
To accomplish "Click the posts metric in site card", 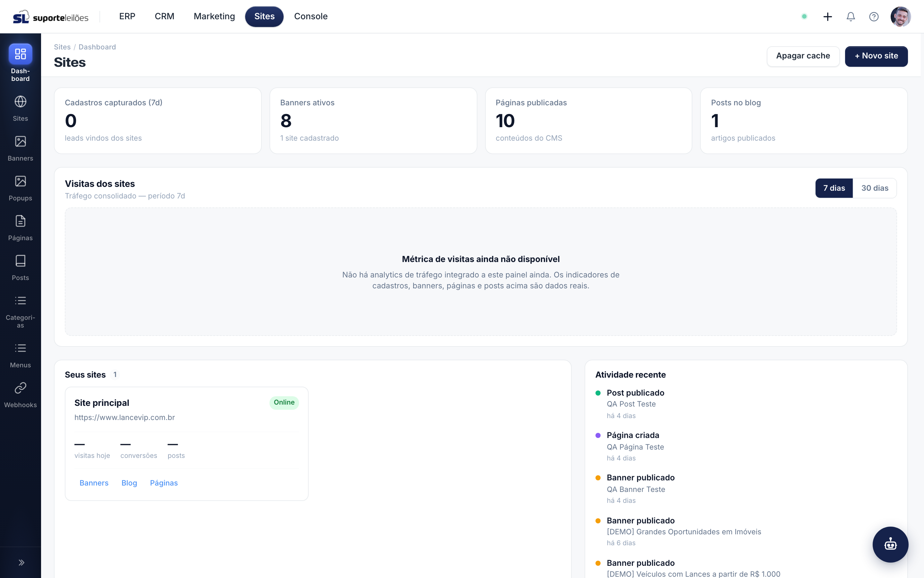I will coord(176,450).
